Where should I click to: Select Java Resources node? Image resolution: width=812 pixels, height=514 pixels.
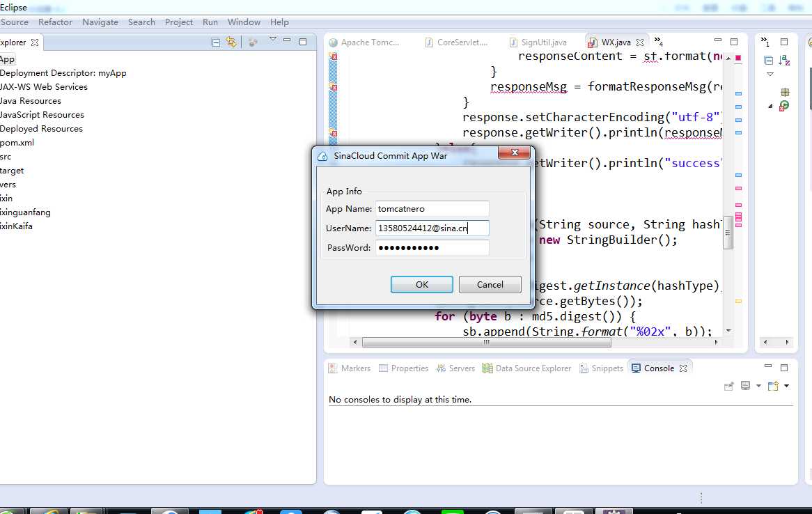click(30, 101)
